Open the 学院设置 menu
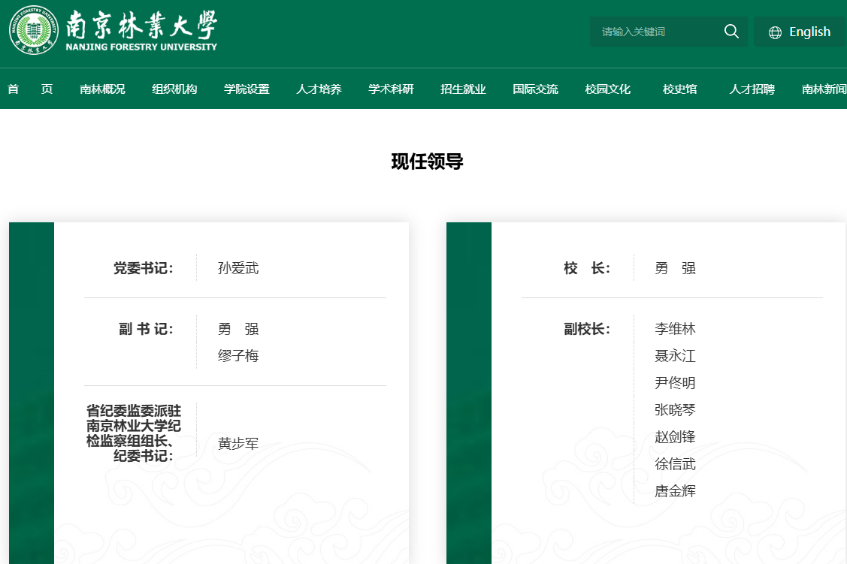Image resolution: width=847 pixels, height=564 pixels. (247, 89)
